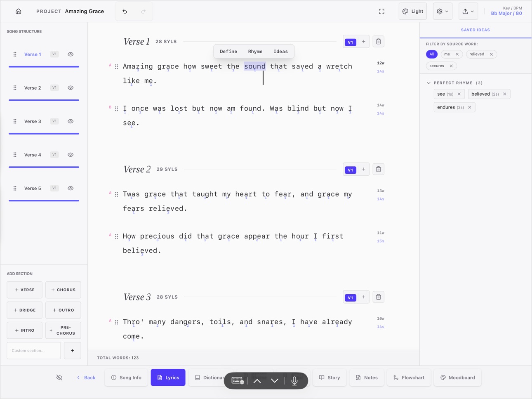
Task: Delete Verse 2 with trash icon
Action: pos(379,169)
